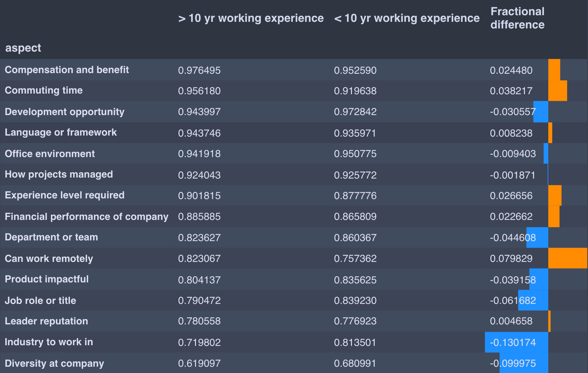Select the 'Commuting time' row label

(44, 90)
